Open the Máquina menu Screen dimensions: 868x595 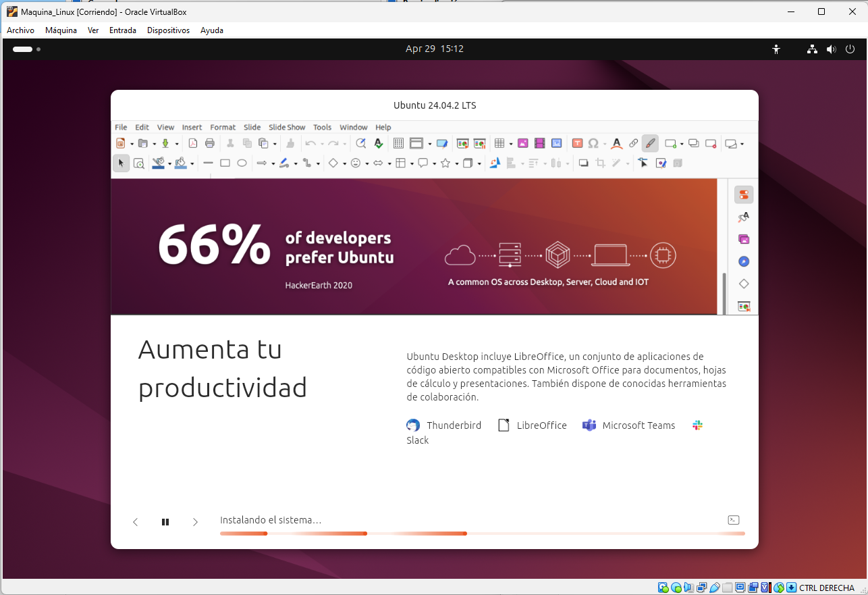click(61, 30)
